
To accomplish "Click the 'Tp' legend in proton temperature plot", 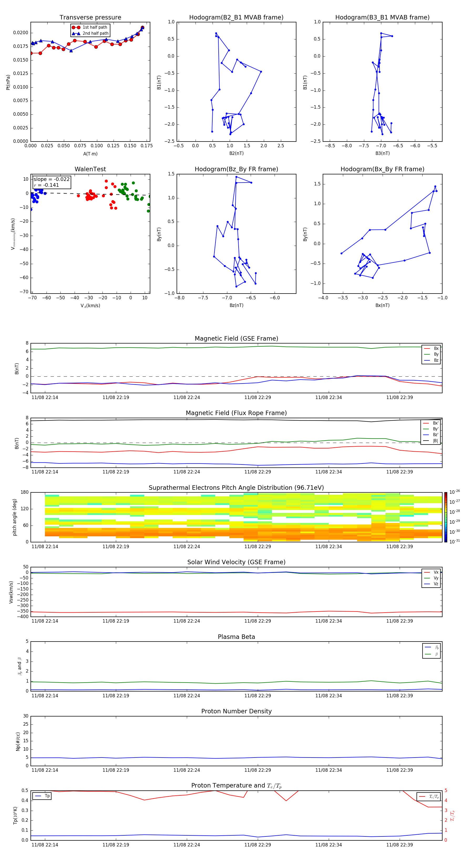I will 42,796.
